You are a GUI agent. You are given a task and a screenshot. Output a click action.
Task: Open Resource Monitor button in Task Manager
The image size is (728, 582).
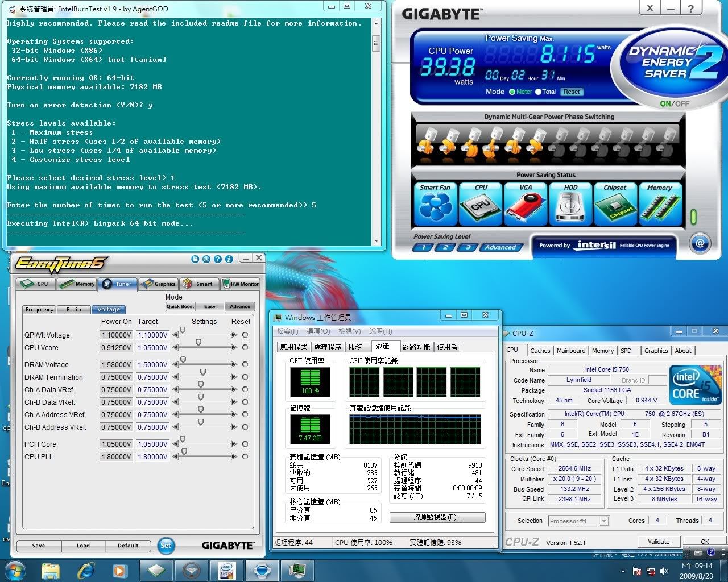click(437, 517)
